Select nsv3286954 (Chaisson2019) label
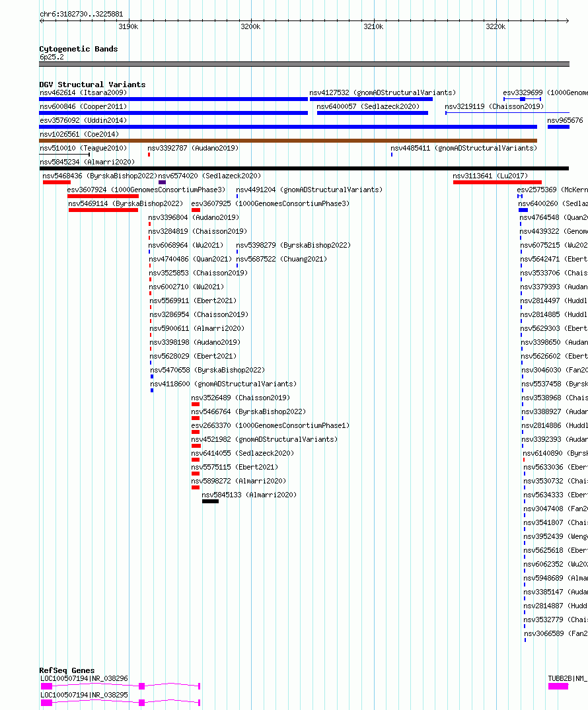 point(200,314)
